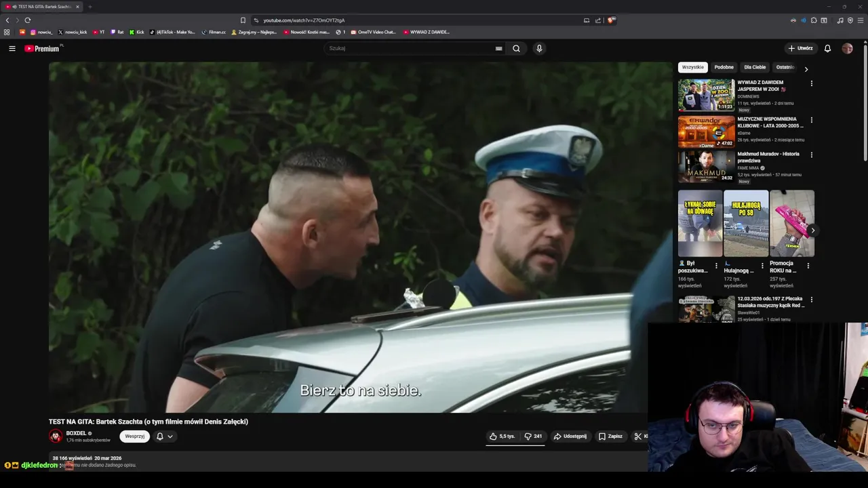Open the VPN shield icon in toolbar
The width and height of the screenshot is (868, 488).
pyautogui.click(x=850, y=20)
